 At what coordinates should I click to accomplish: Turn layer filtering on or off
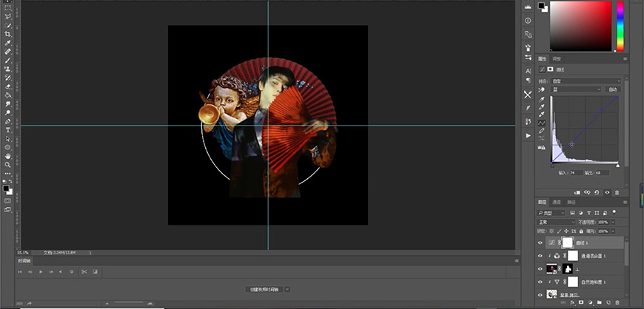pos(614,211)
